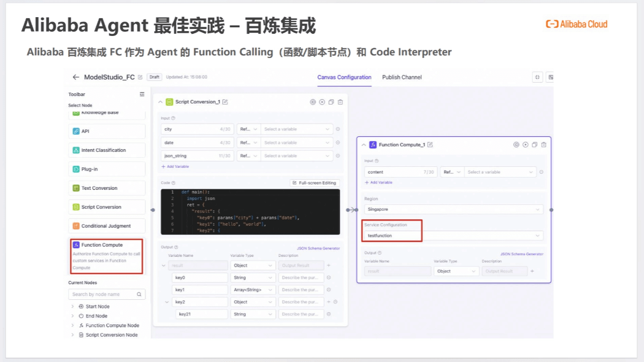Change key1 type from Array<String>
The height and width of the screenshot is (362, 644).
point(253,290)
